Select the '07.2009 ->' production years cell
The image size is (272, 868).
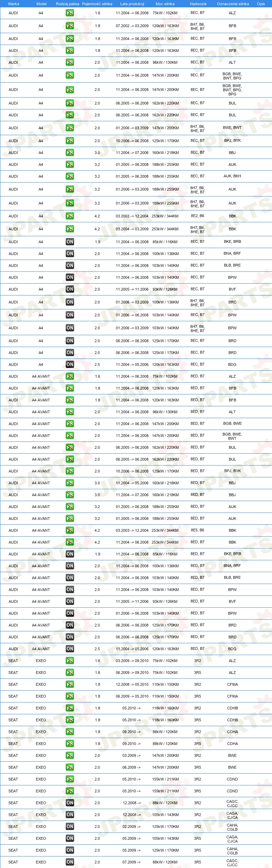pyautogui.click(x=131, y=862)
